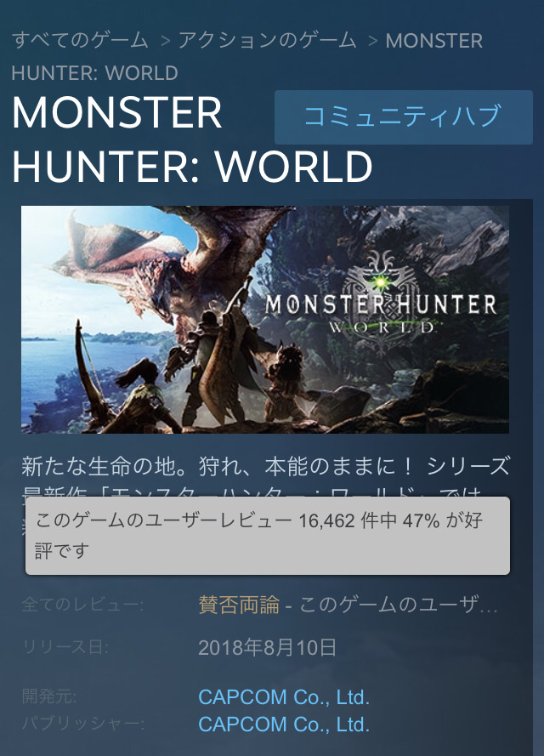Open the developer CAPCOM Co., Ltd. link

click(x=284, y=697)
